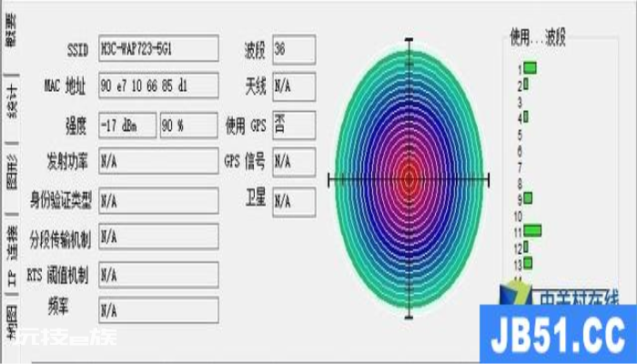Click the RTS 阈值机制 N/A field
Viewport: 637px width, 364px height.
(x=158, y=275)
